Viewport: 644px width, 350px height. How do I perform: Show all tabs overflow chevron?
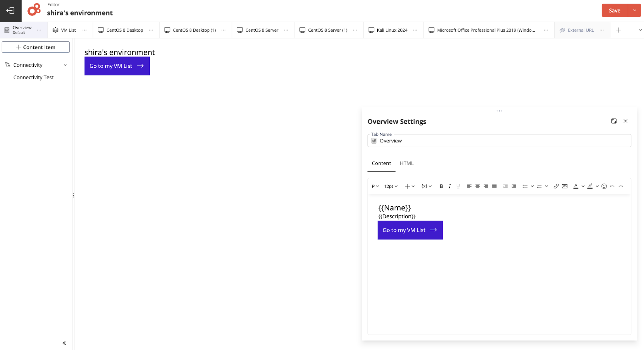pos(640,30)
